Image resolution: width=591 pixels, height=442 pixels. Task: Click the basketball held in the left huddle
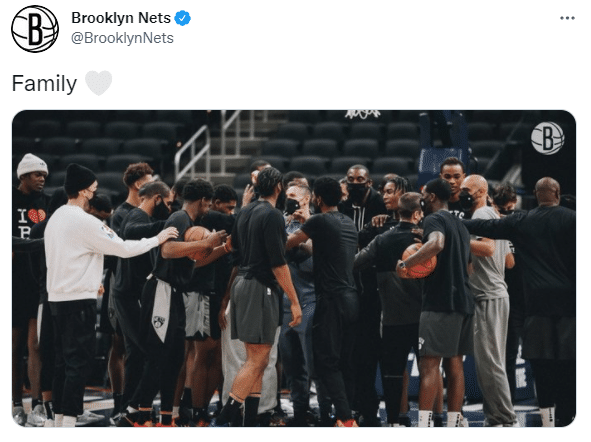(x=199, y=241)
